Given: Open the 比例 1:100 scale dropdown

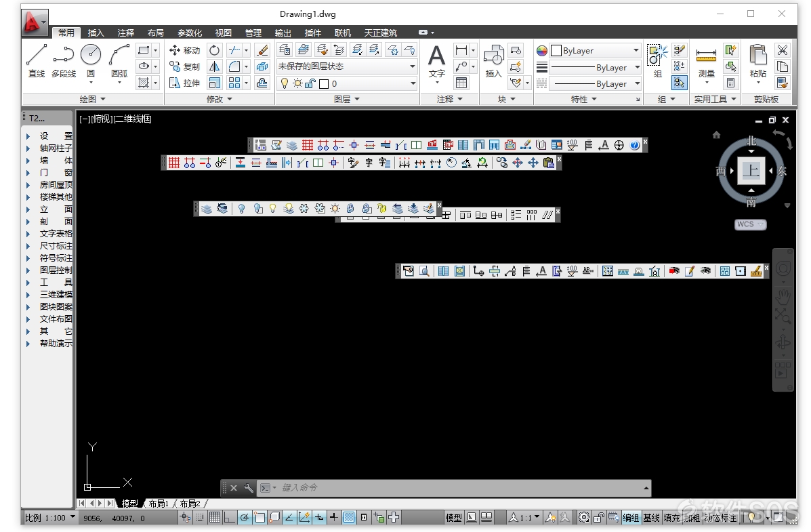Looking at the screenshot, I should 49,518.
